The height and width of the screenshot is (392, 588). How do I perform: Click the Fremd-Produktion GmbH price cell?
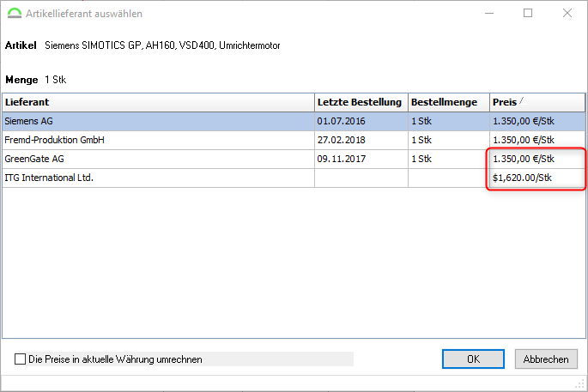click(537, 140)
